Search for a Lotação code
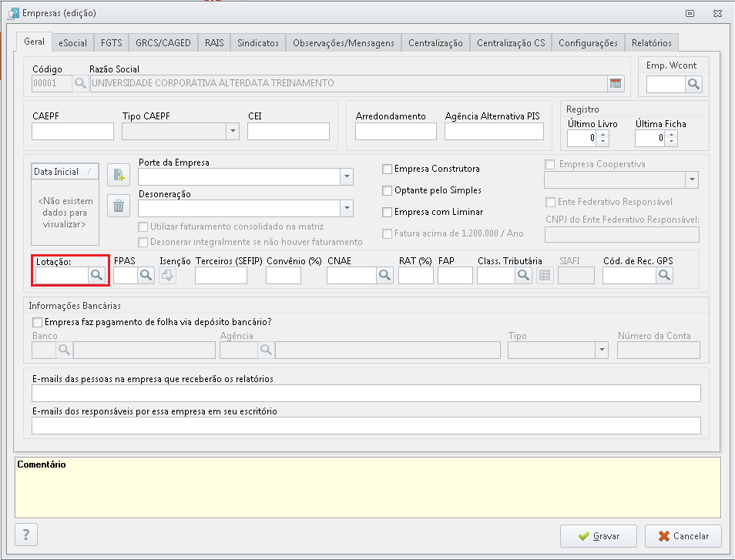735x560 pixels. point(96,275)
